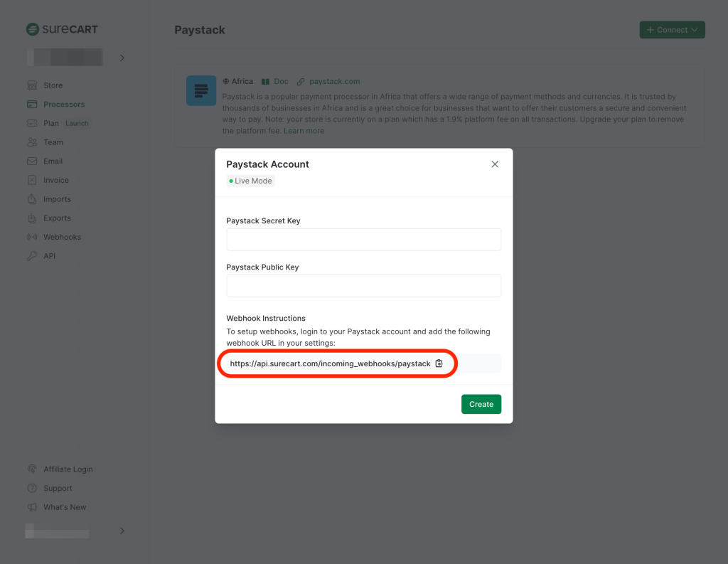
Task: Click the SureCart logo
Action: (62, 29)
